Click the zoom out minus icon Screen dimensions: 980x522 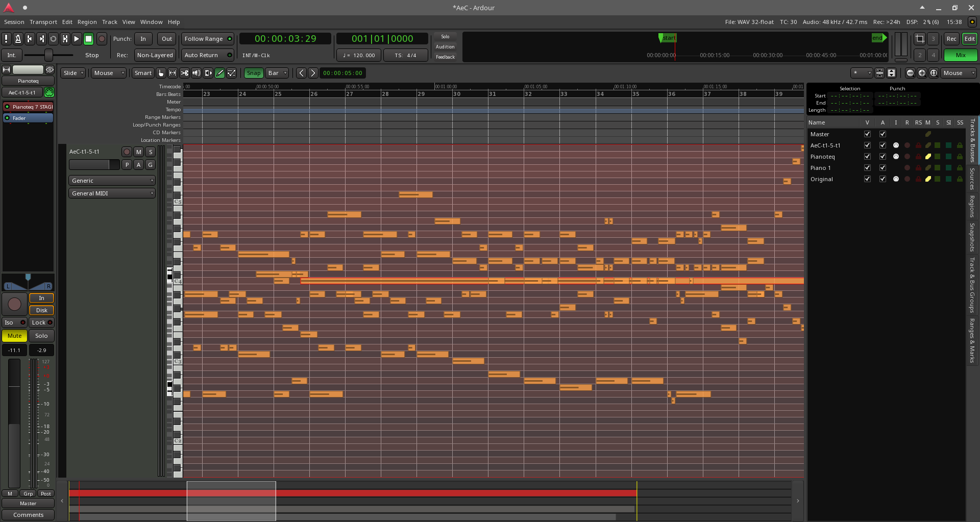coord(910,73)
